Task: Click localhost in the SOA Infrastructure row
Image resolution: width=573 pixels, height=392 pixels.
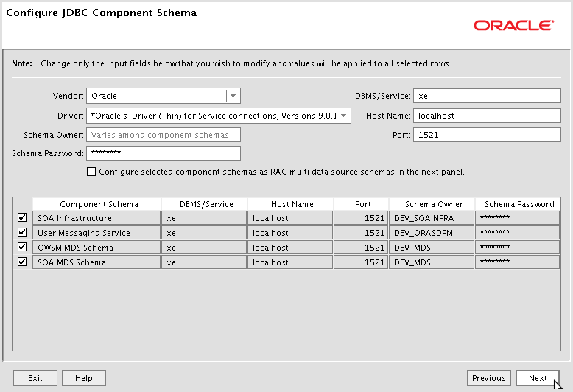Action: coord(290,218)
